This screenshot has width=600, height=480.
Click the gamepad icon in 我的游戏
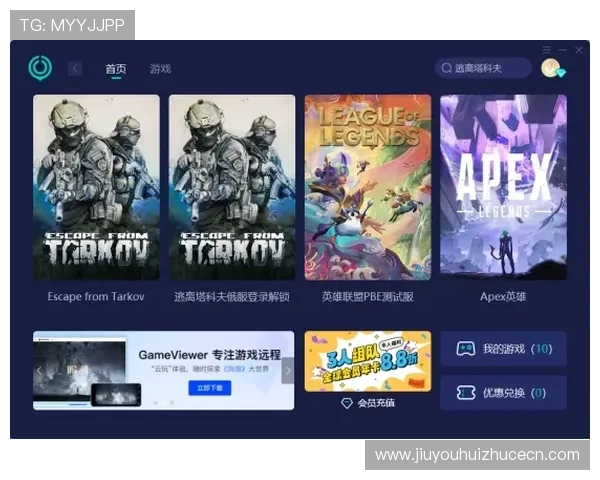466,349
